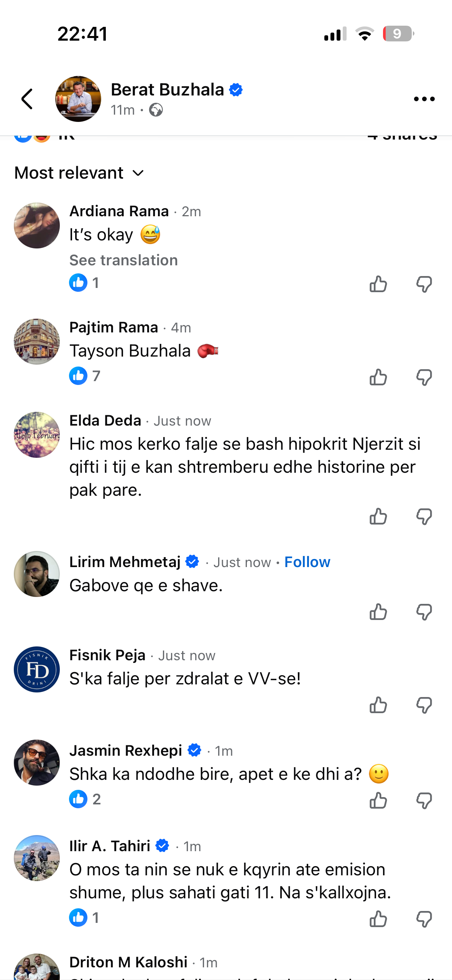View reactions on Pajtim Rama's comment
This screenshot has width=452, height=980.
[85, 376]
